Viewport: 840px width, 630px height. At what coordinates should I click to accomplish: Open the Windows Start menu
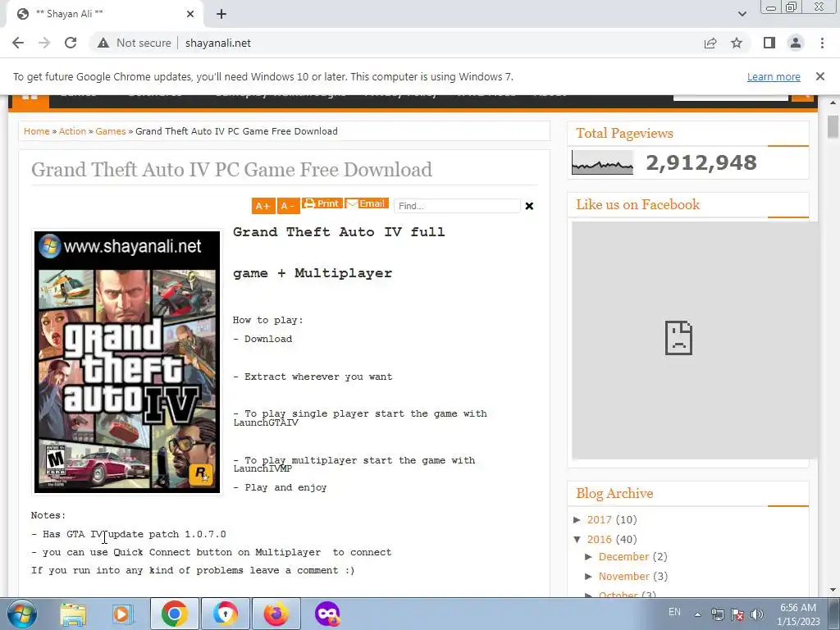pos(22,614)
